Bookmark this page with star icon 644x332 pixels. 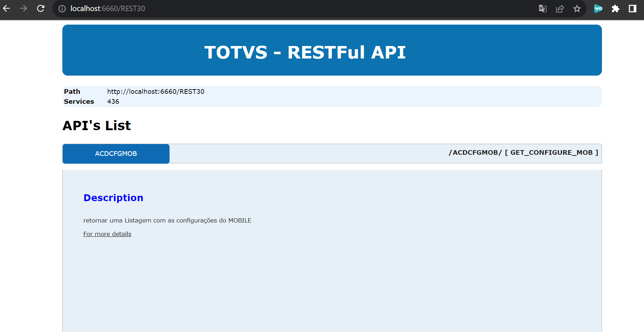click(577, 9)
